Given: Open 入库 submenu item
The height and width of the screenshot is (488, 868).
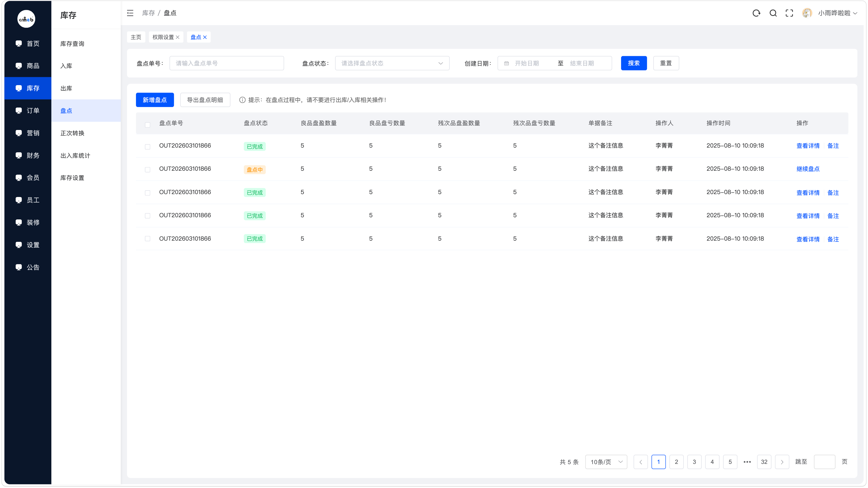Looking at the screenshot, I should (x=86, y=66).
